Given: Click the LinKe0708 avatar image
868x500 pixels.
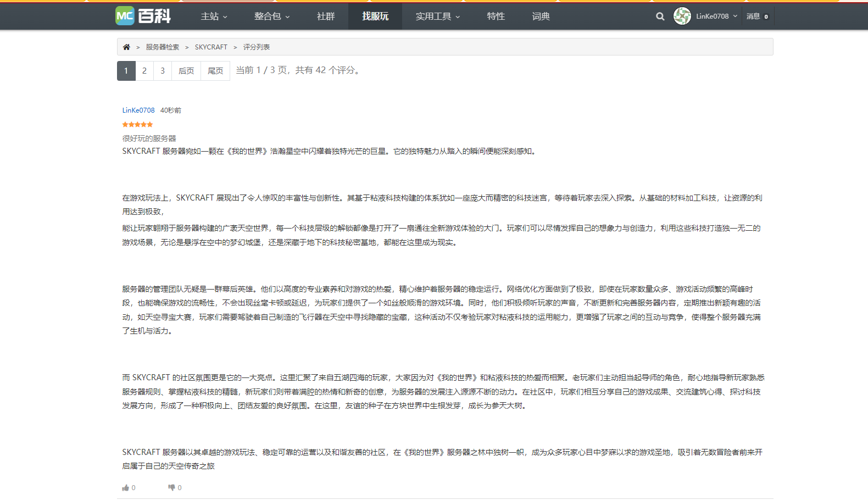Looking at the screenshot, I should [x=682, y=16].
